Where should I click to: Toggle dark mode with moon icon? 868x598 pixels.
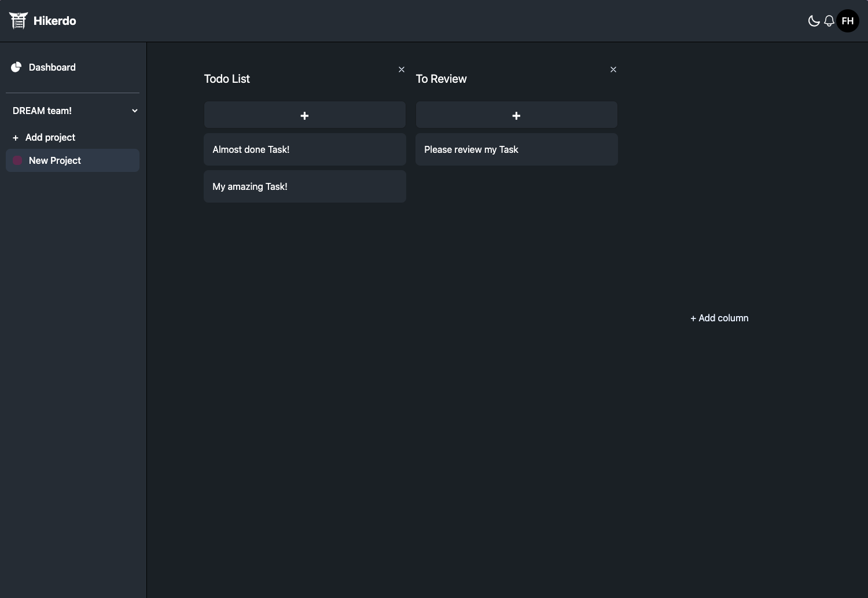(814, 21)
